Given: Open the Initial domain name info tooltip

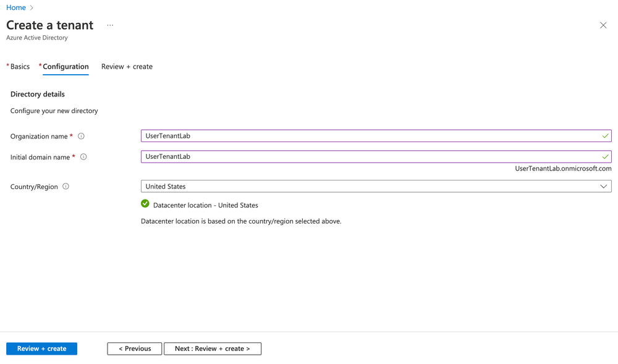Looking at the screenshot, I should [x=83, y=157].
